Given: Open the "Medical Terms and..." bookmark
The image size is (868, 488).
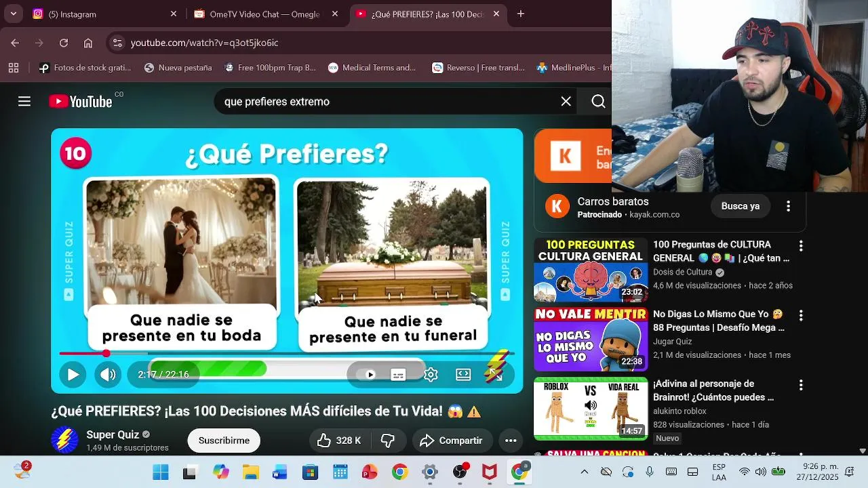Looking at the screenshot, I should [x=372, y=68].
